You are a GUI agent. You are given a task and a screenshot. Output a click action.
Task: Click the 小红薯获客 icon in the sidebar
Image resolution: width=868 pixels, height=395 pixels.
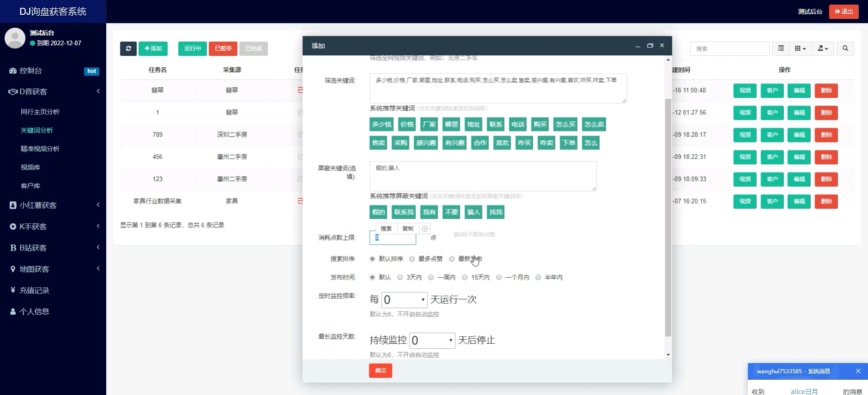point(13,205)
